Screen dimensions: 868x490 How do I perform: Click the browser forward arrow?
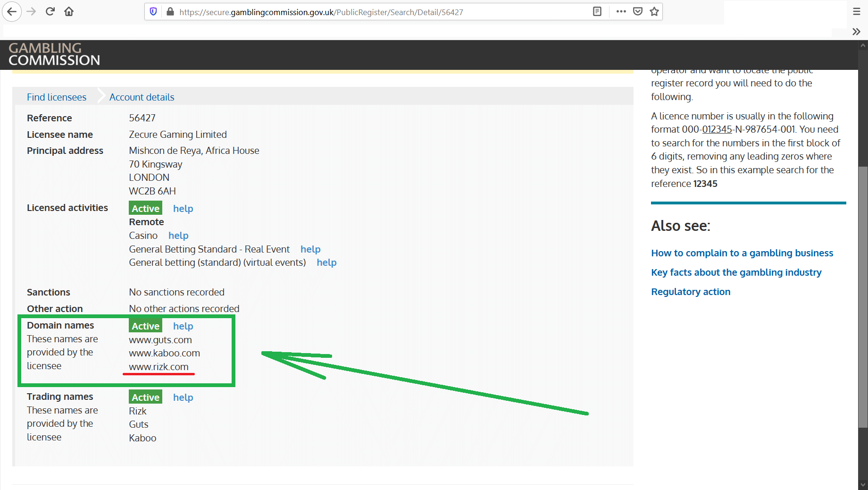pyautogui.click(x=32, y=12)
